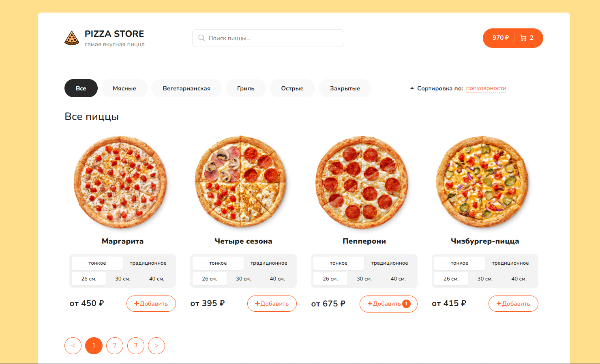This screenshot has width=600, height=364.
Task: Click the search magnifier icon
Action: (x=201, y=38)
